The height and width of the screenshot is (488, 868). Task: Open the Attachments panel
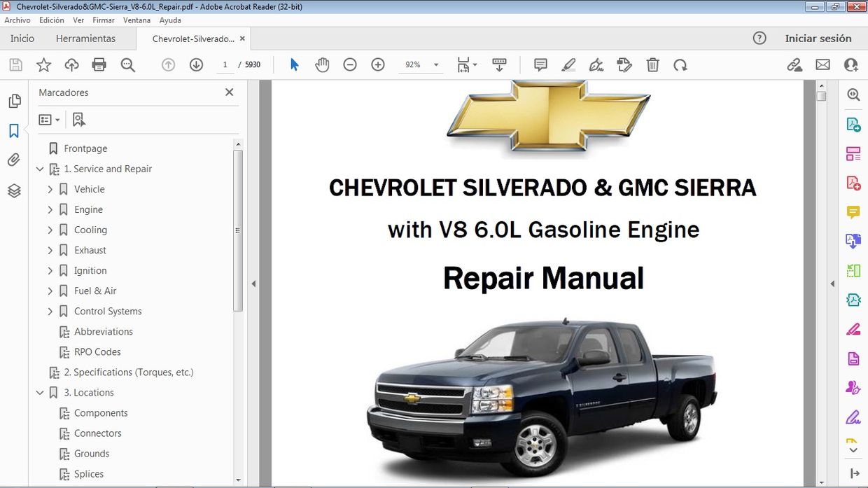tap(15, 160)
